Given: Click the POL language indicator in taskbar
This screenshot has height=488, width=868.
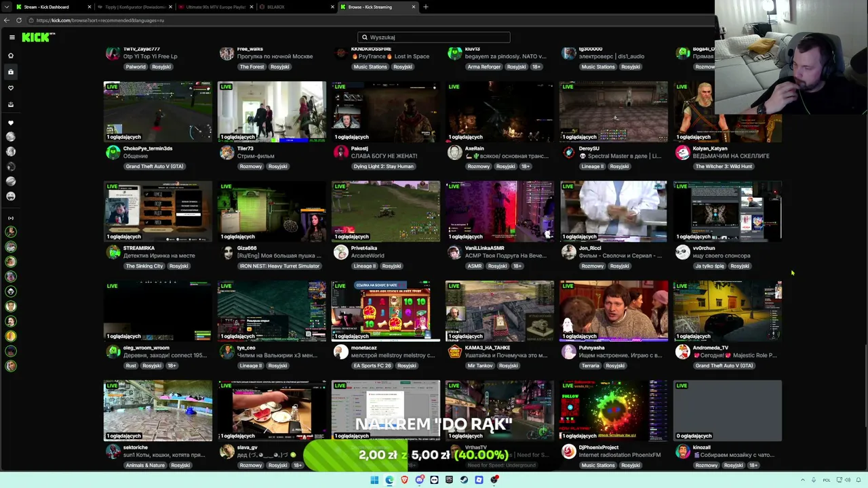Looking at the screenshot, I should (x=827, y=480).
